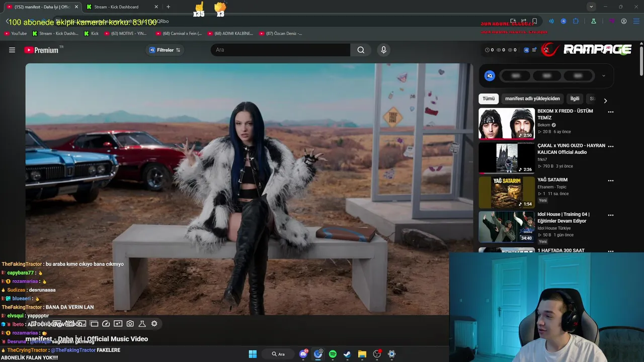Open the Özcan Deniz bookmark
The height and width of the screenshot is (362, 644).
pyautogui.click(x=281, y=33)
